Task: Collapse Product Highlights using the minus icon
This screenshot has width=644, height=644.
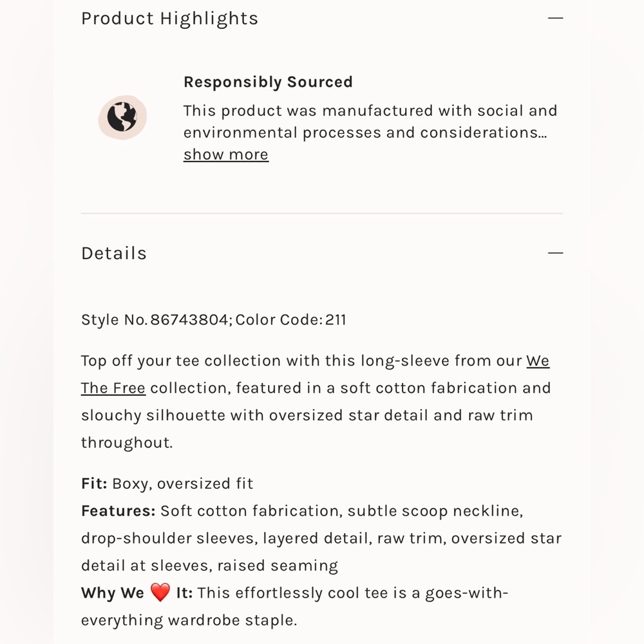Action: coord(555,18)
